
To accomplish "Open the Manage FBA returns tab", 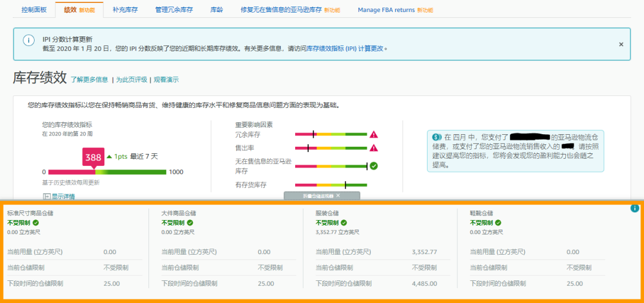I will tap(395, 10).
